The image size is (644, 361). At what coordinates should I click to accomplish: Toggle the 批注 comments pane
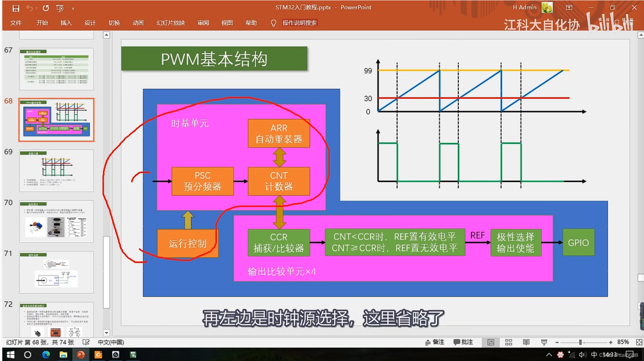463,342
